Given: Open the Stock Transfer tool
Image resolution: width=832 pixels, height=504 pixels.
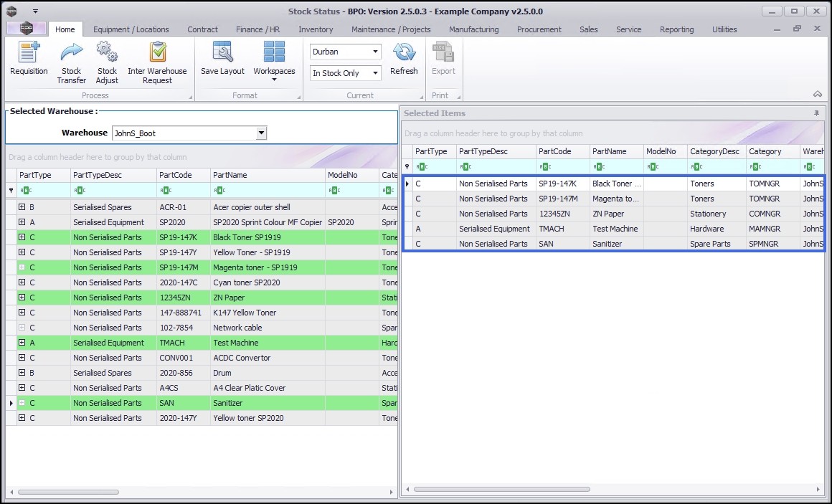Looking at the screenshot, I should (x=72, y=53).
